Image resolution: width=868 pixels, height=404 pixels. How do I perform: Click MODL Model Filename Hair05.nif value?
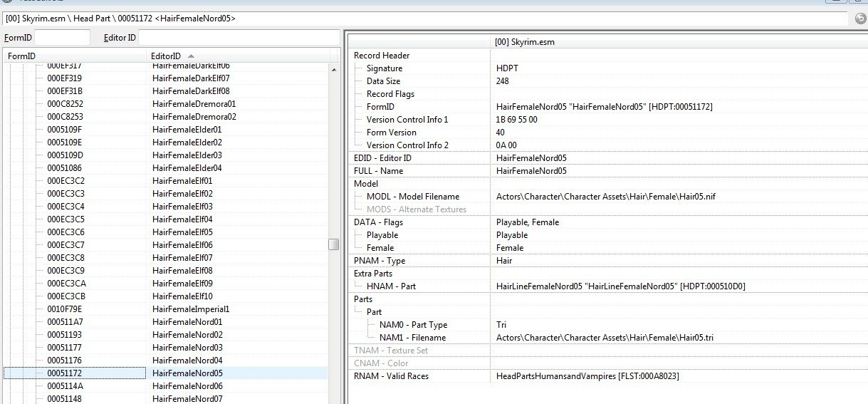(606, 197)
